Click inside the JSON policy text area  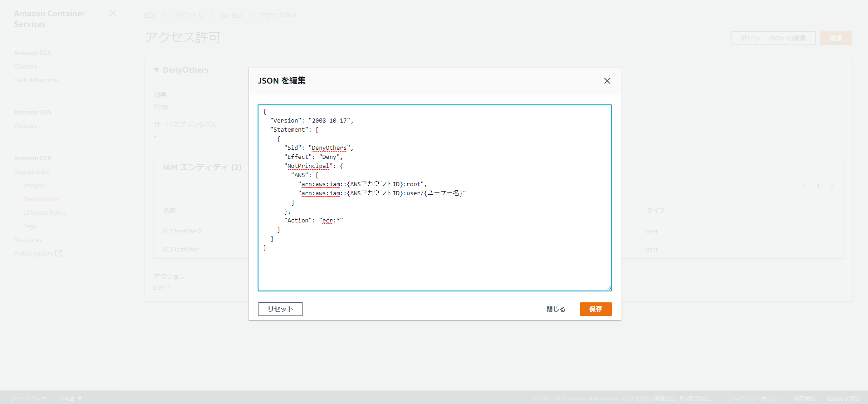coord(434,198)
